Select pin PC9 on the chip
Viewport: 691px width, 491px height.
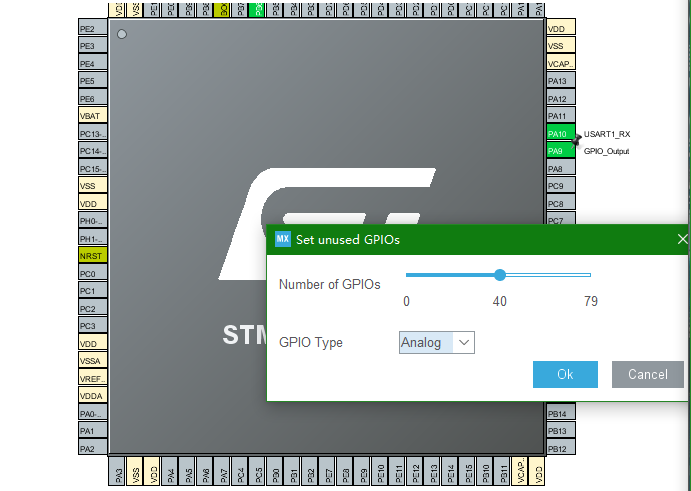click(561, 185)
